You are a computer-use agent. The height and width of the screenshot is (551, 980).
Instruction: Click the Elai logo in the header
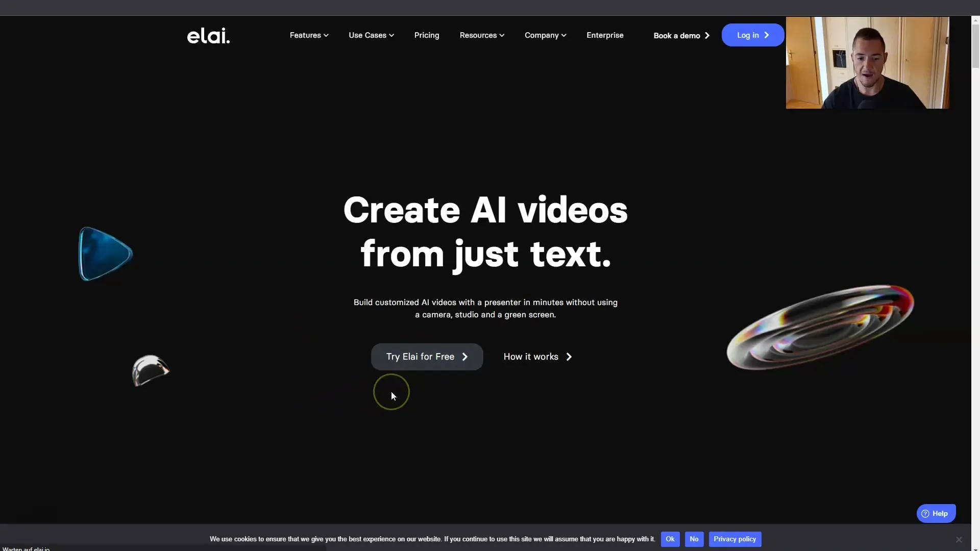pos(208,35)
